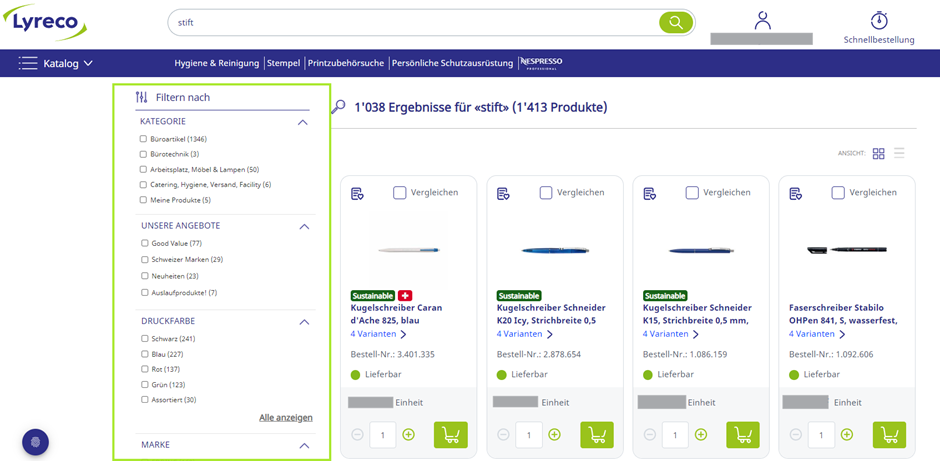Screen dimensions: 940x461
Task: Expand the Katalog dropdown chevron
Action: pyautogui.click(x=88, y=63)
